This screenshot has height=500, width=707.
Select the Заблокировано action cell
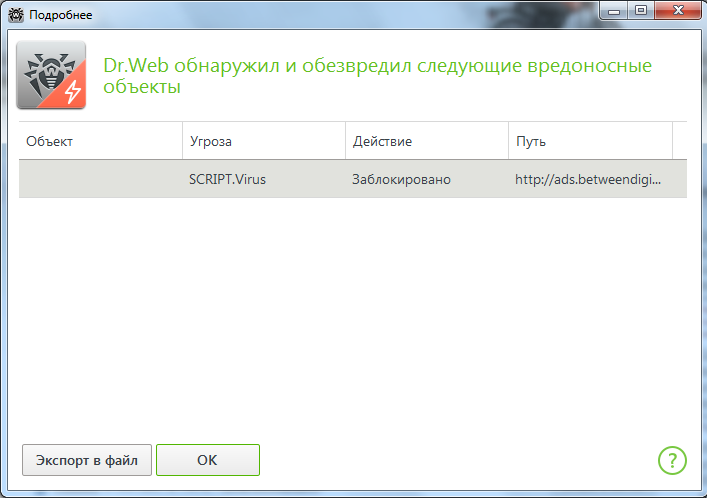(x=427, y=179)
